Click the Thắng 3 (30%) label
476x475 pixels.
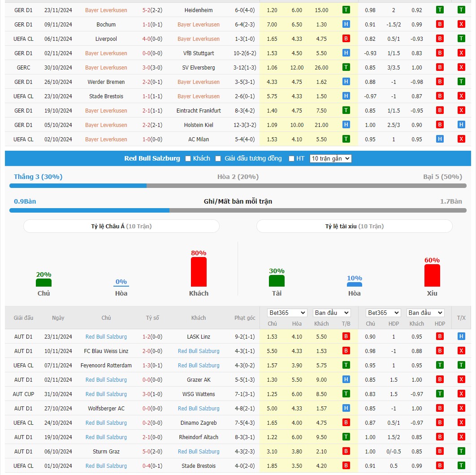tap(38, 177)
